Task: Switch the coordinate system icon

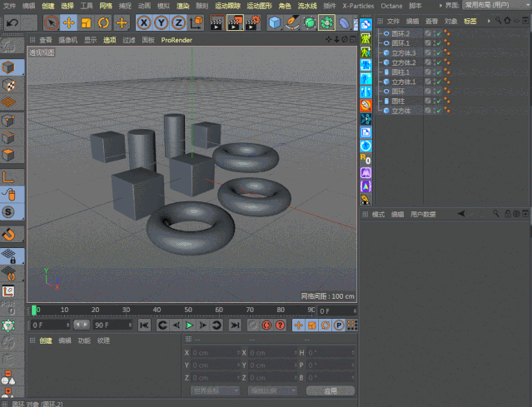Action: point(196,22)
